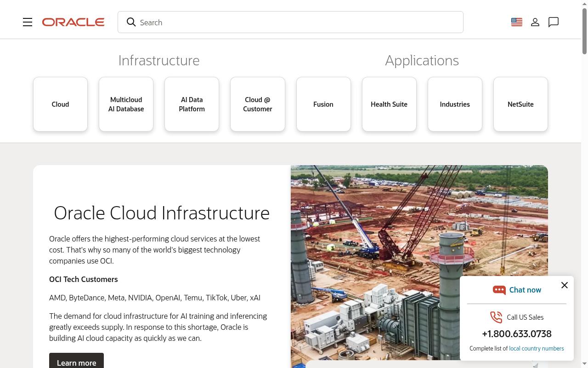Click the Infrastructure section heading
Viewport: 588px width, 368px height.
click(x=159, y=60)
